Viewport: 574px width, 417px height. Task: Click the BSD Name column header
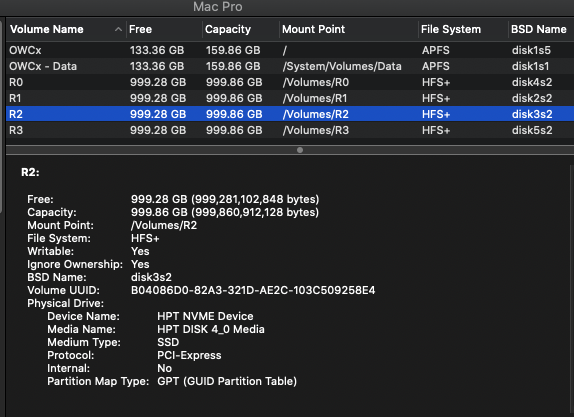[541, 29]
